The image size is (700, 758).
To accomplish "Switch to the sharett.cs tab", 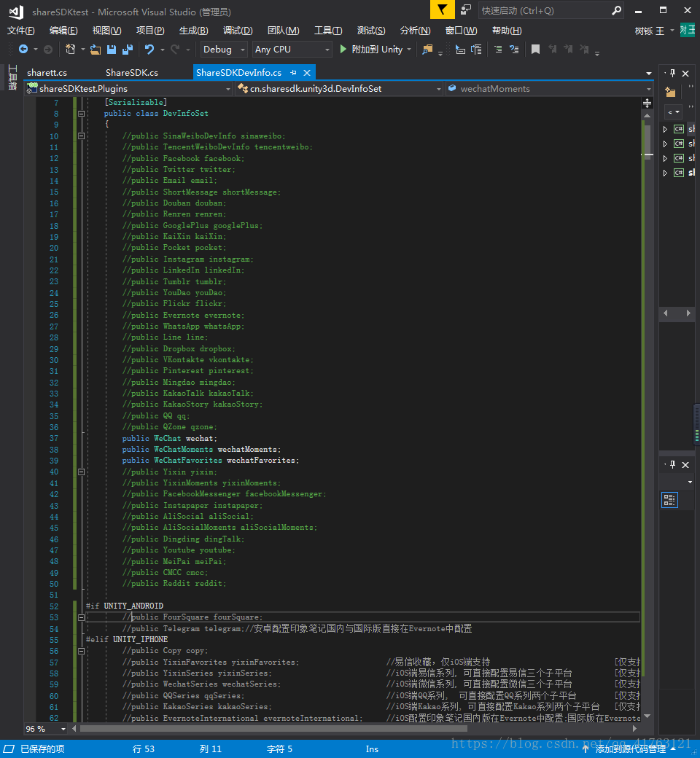I will pos(47,72).
